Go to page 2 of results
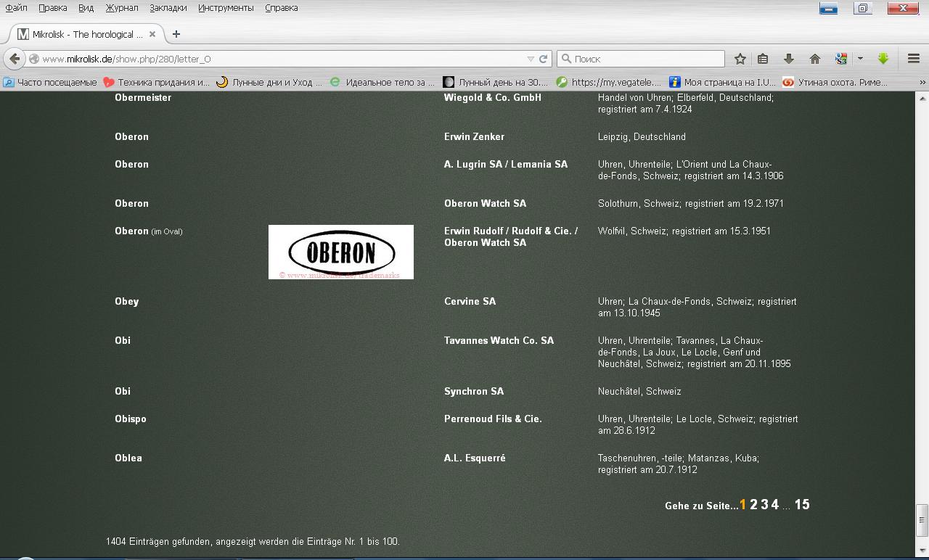 point(753,505)
